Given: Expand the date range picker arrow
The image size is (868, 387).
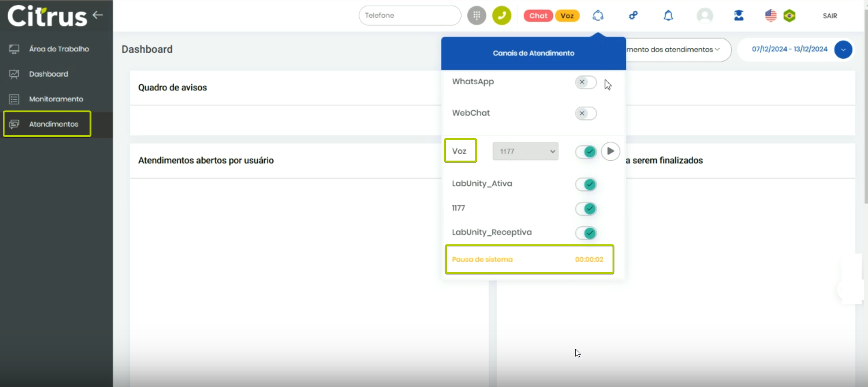Looking at the screenshot, I should pos(843,50).
